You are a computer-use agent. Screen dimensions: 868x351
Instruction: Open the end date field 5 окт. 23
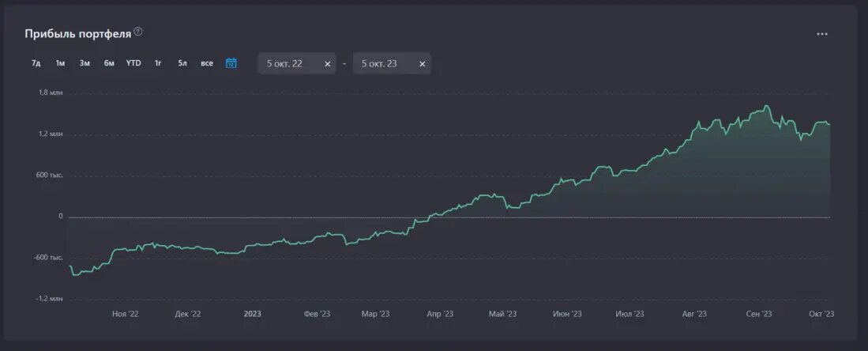[392, 63]
